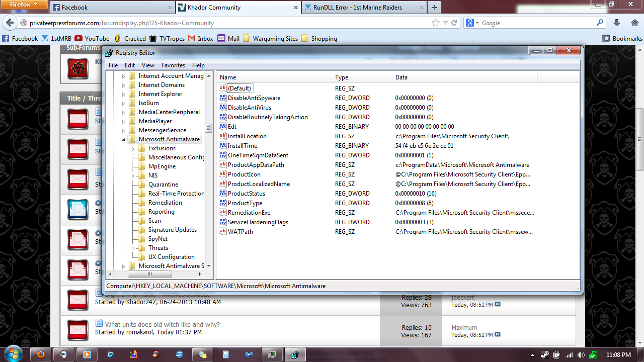Select the 'ProductAppDataPath' value name
Screen dimensions: 644x362
coord(256,164)
